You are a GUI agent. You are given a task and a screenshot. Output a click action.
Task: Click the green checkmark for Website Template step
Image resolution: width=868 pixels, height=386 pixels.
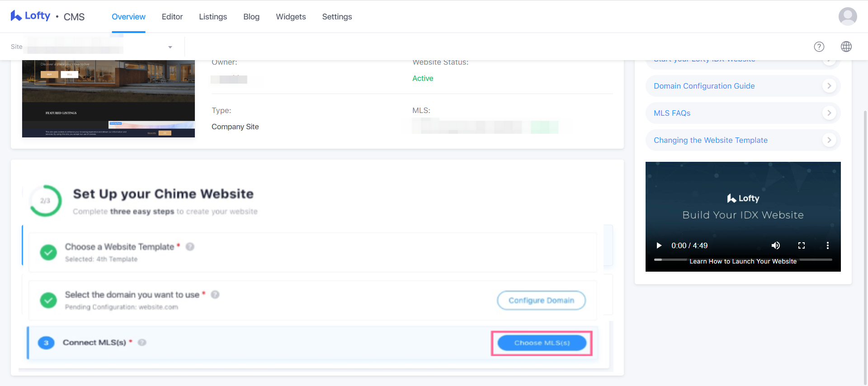click(48, 252)
